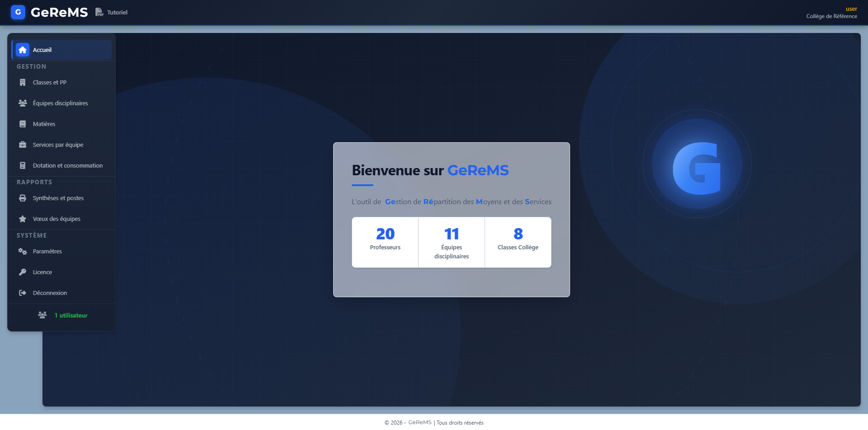This screenshot has width=868, height=430.
Task: Open Dotation et consommation page
Action: click(x=61, y=165)
